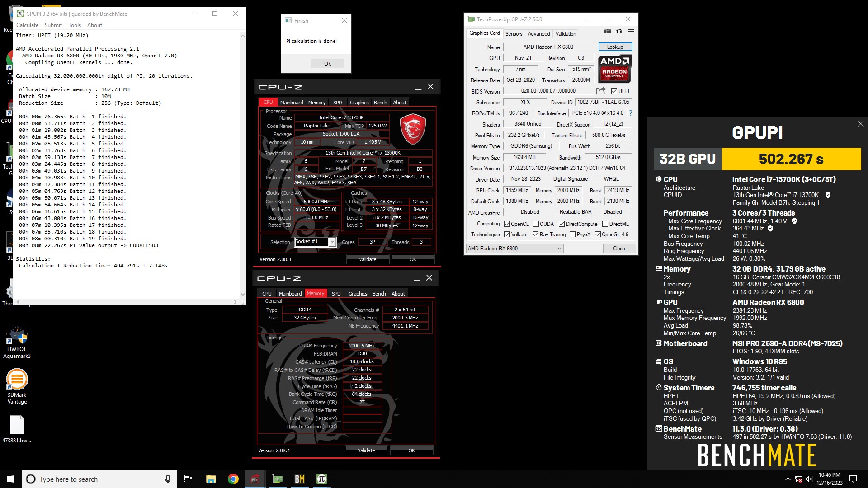
Task: Toggle the OpenCL checkbox
Action: 507,224
